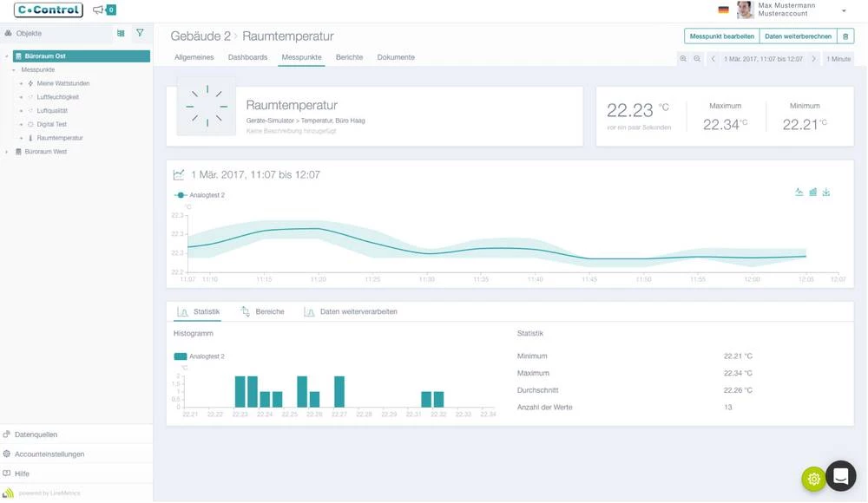Open the Max Mustermann account dropdown
Screen dimensions: 868x503
tap(844, 10)
